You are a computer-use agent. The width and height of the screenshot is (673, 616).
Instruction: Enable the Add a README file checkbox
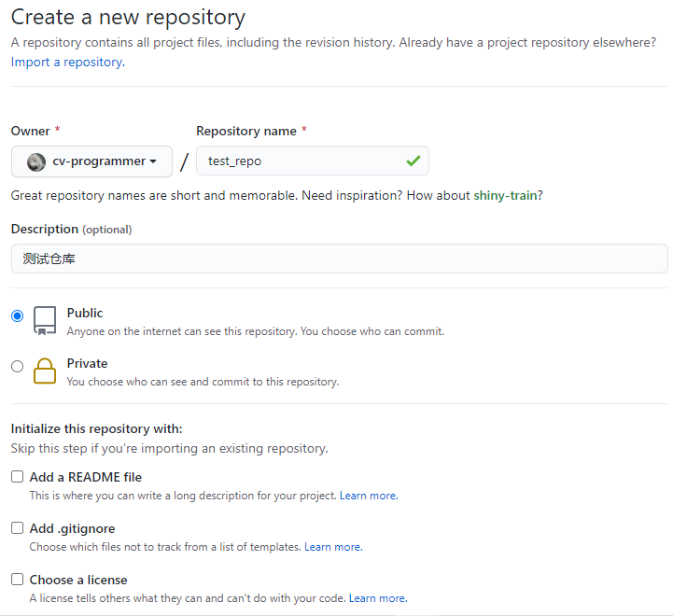pyautogui.click(x=18, y=477)
